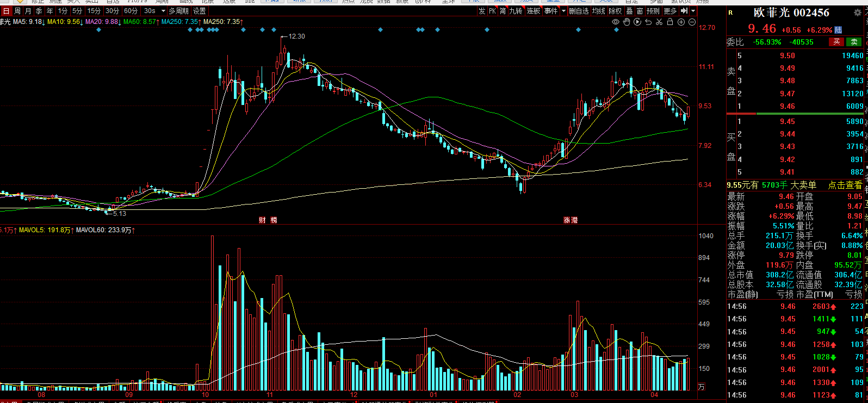The image size is (868, 403).
Task: Switch to the 季 quarterly period tab
Action: (x=39, y=11)
